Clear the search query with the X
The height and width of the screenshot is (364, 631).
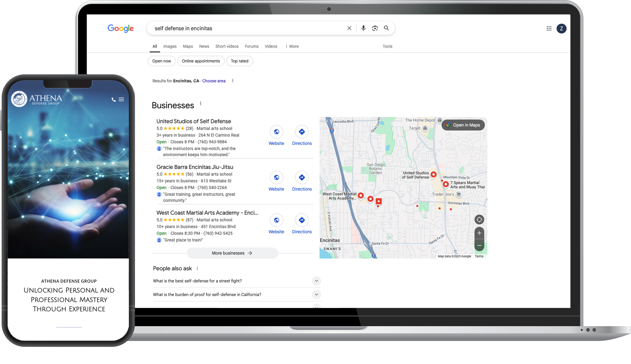tap(349, 28)
